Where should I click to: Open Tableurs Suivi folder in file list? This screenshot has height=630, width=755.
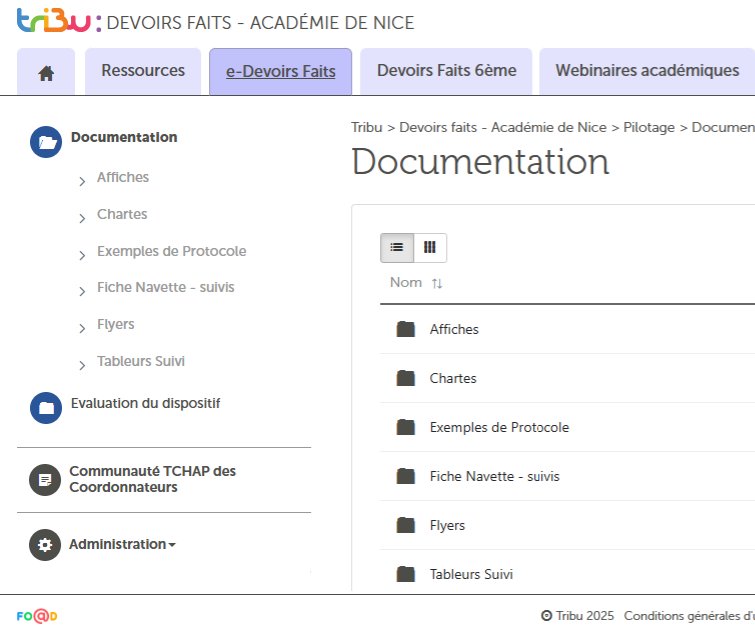pyautogui.click(x=471, y=574)
